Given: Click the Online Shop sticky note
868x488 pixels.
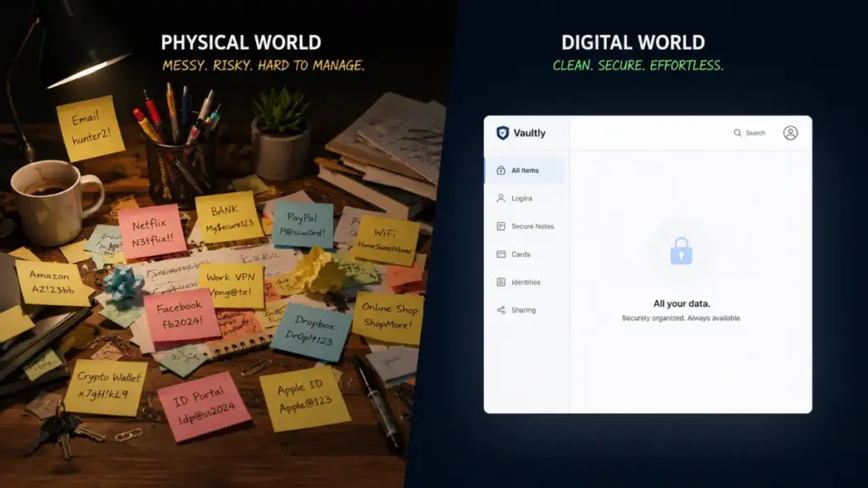Looking at the screenshot, I should point(389,317).
